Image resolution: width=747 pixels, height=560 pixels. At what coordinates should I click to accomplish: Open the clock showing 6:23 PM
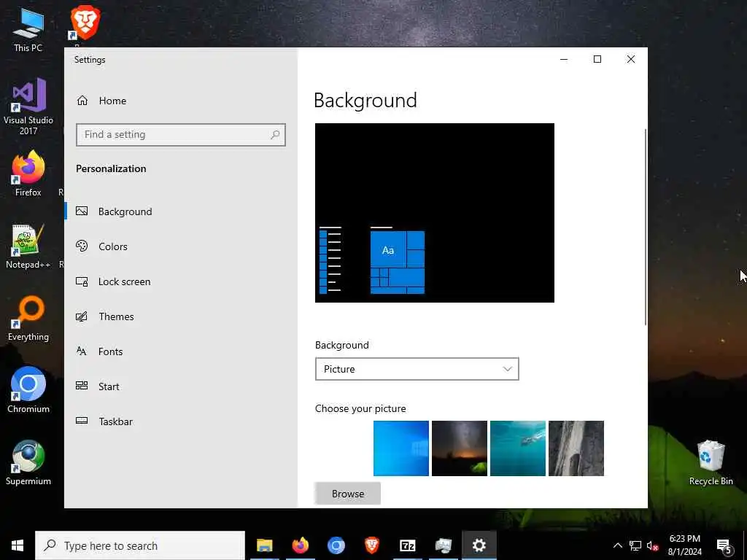click(684, 545)
